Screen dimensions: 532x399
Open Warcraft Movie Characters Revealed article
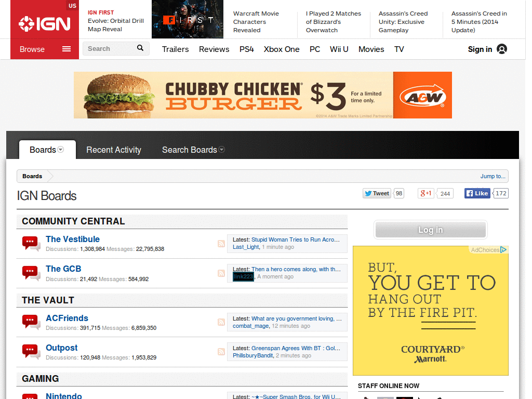256,22
